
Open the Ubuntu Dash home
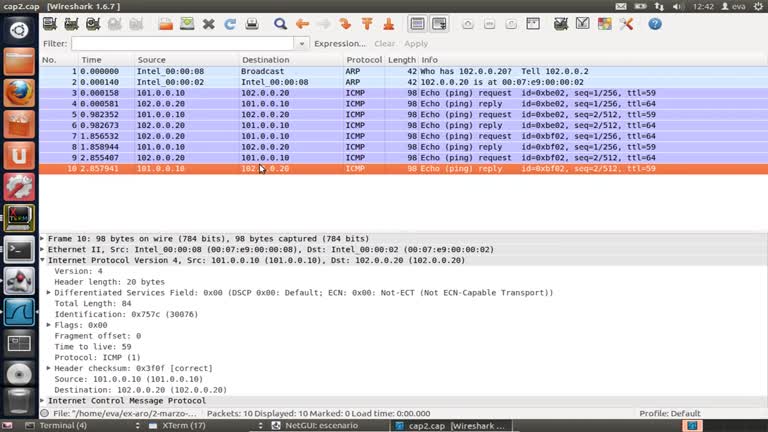[19, 30]
